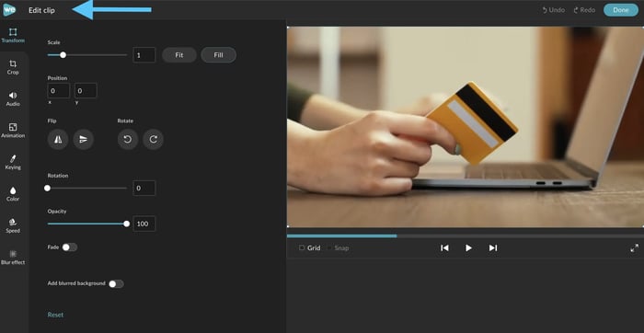Fill the frame with the clip
The height and width of the screenshot is (333, 644).
[x=219, y=55]
